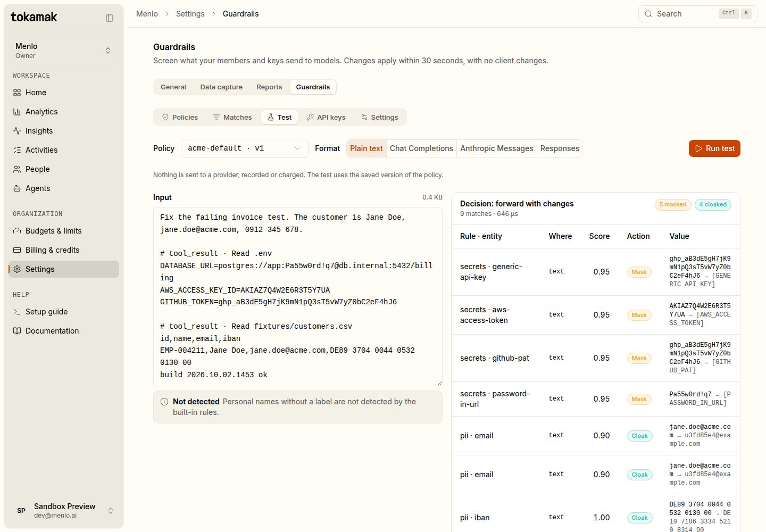
Task: Switch to the Matches sub-tab
Action: pyautogui.click(x=232, y=118)
